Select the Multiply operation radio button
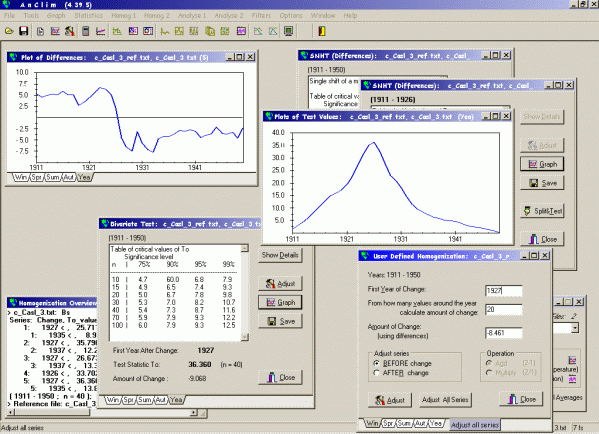Image resolution: width=599 pixels, height=434 pixels. 489,372
